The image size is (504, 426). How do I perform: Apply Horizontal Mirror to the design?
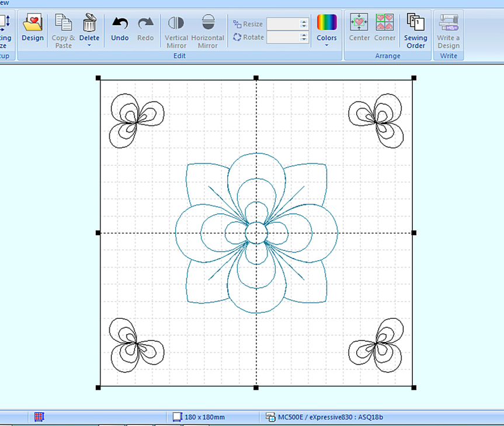coord(208,23)
